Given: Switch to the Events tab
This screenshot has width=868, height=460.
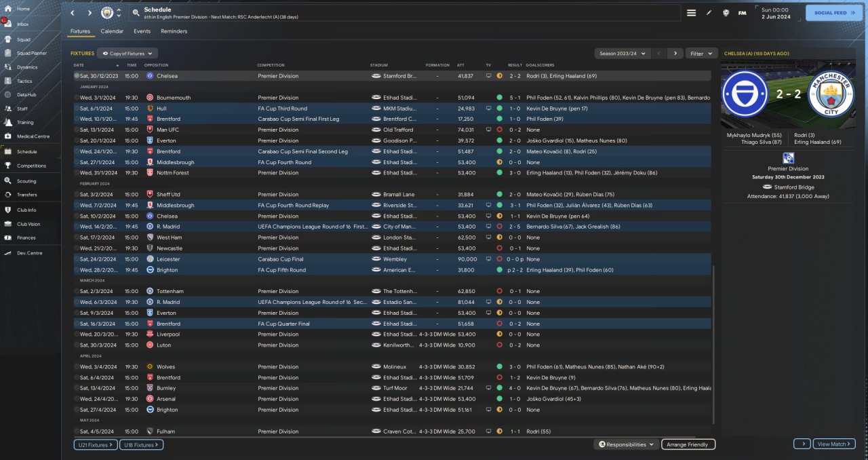Looking at the screenshot, I should point(142,31).
